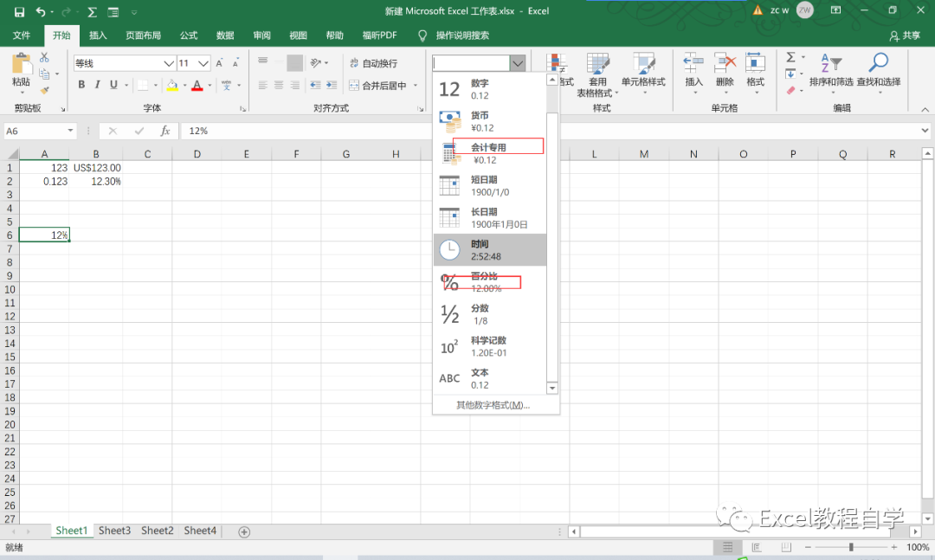This screenshot has width=935, height=560.
Task: Select the 时间 time format option
Action: (x=489, y=250)
